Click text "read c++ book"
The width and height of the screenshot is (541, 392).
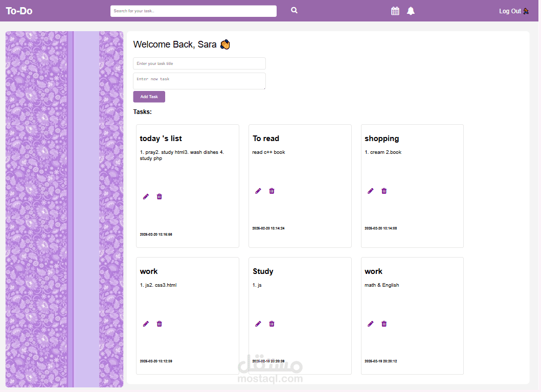pyautogui.click(x=268, y=152)
